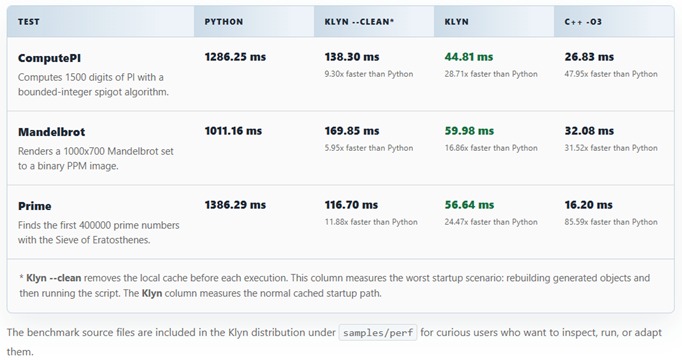Click '24.47x faster than Python' note
This screenshot has width=682, height=360.
491,222
